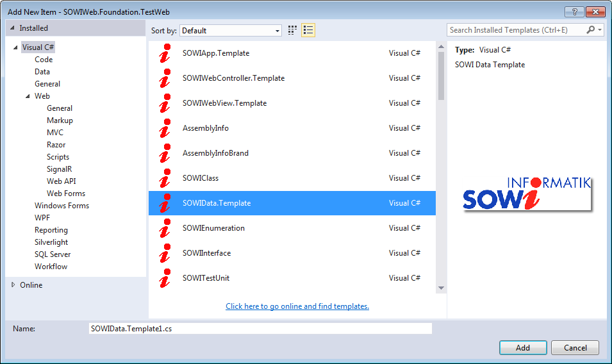Close the Add New Item dialog

595,12
